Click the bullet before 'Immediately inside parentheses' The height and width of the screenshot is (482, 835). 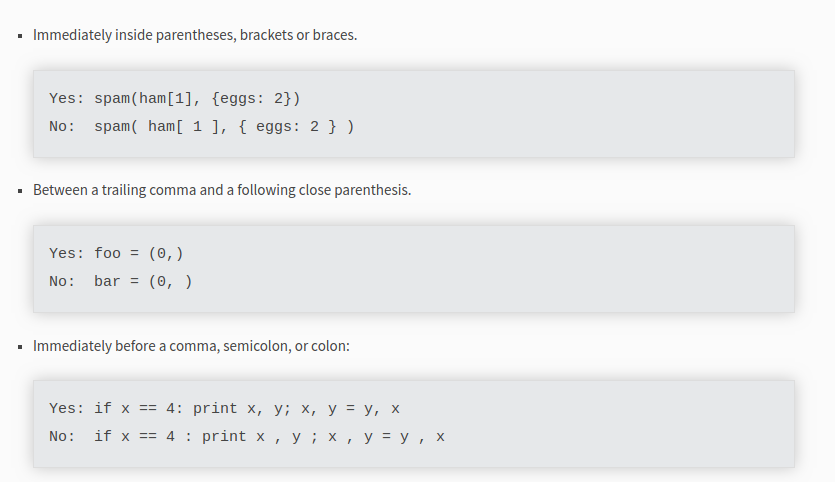[x=20, y=36]
